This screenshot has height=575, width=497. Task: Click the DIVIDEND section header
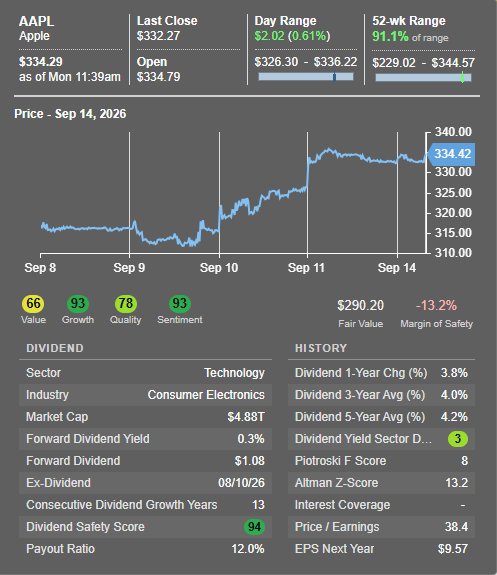pos(55,348)
